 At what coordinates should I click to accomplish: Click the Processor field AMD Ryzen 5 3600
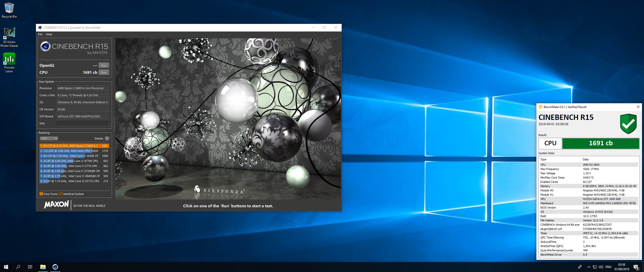click(x=83, y=88)
